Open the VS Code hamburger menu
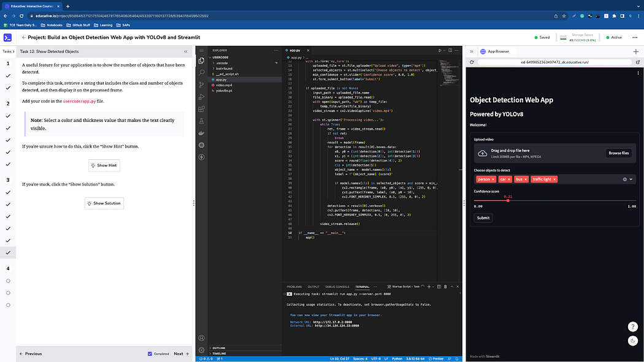The image size is (644, 362). point(201,50)
